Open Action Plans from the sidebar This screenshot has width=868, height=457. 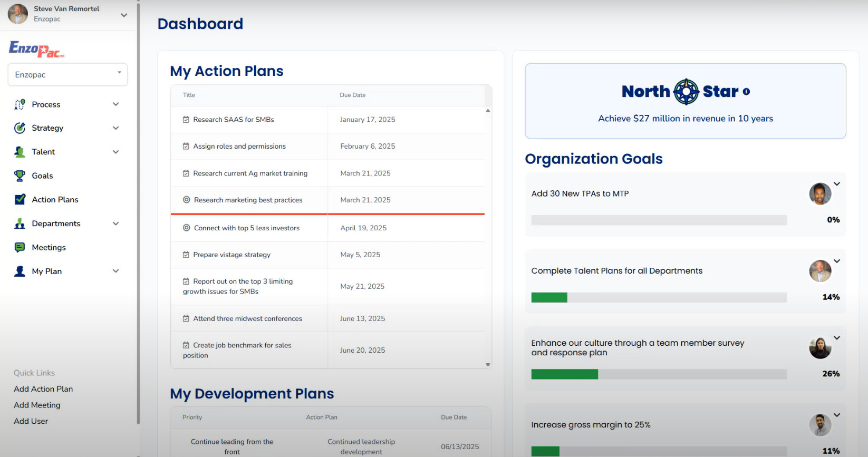click(55, 199)
